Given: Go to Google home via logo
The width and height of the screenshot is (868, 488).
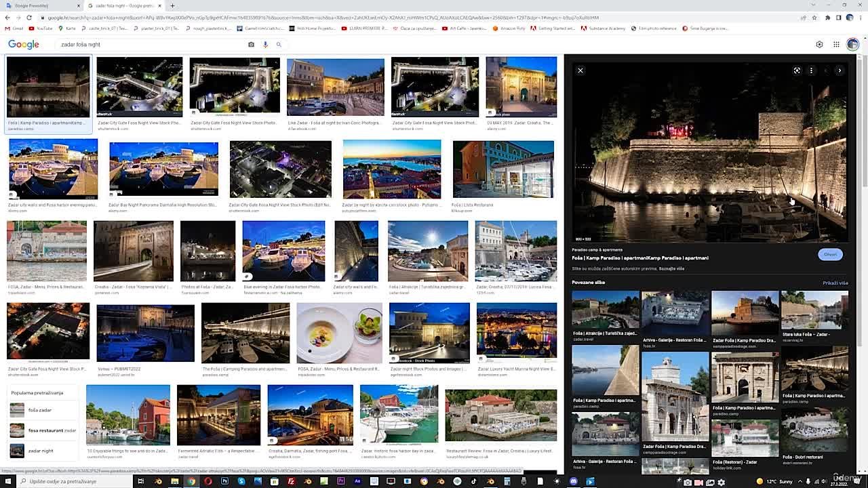Looking at the screenshot, I should pyautogui.click(x=24, y=45).
